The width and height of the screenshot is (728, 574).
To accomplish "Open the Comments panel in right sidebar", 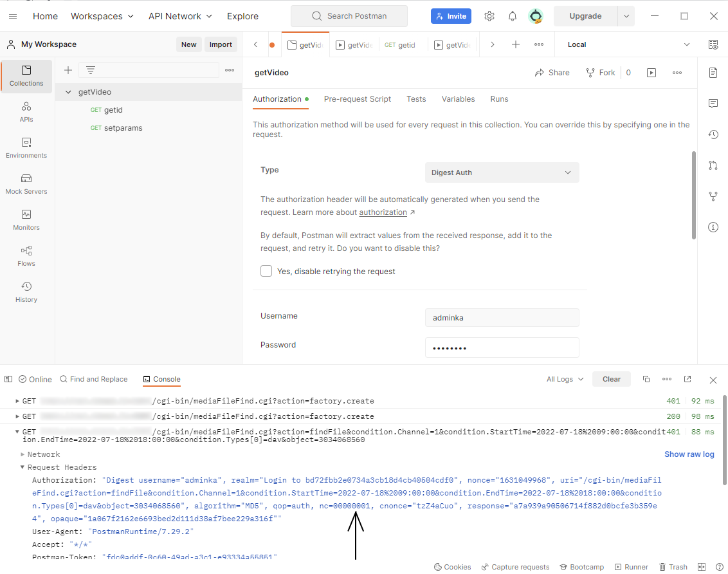I will pyautogui.click(x=713, y=104).
